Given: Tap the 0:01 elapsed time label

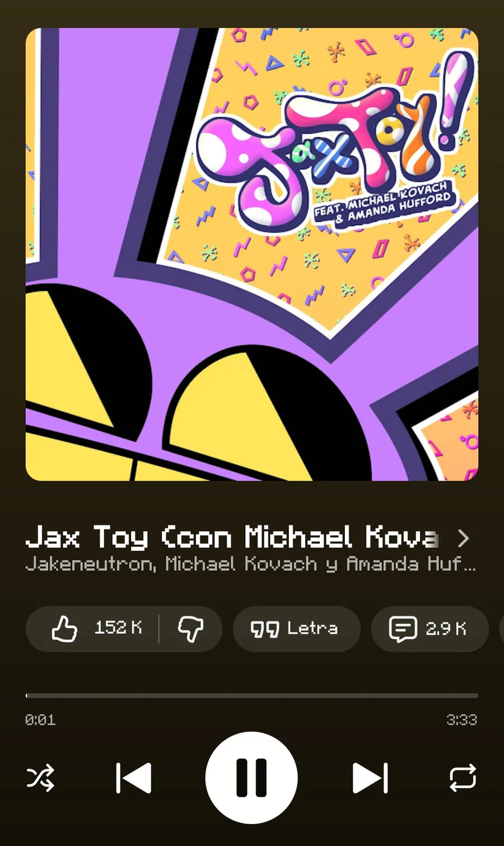Looking at the screenshot, I should [40, 720].
